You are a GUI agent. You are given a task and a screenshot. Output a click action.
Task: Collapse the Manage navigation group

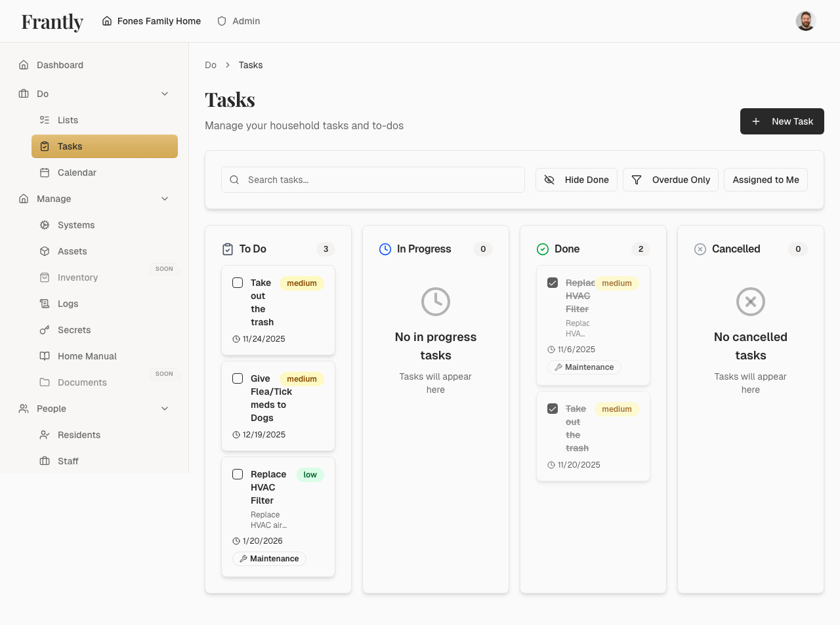(165, 199)
